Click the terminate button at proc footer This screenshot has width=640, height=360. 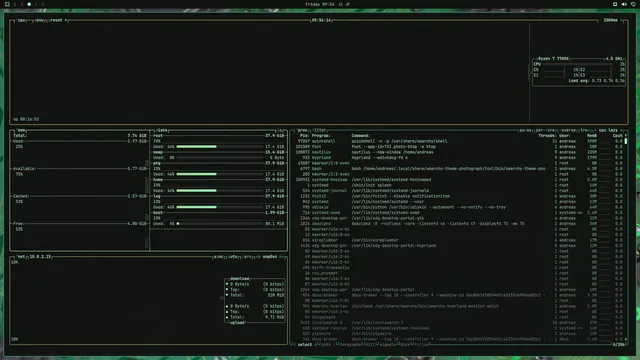click(x=350, y=345)
